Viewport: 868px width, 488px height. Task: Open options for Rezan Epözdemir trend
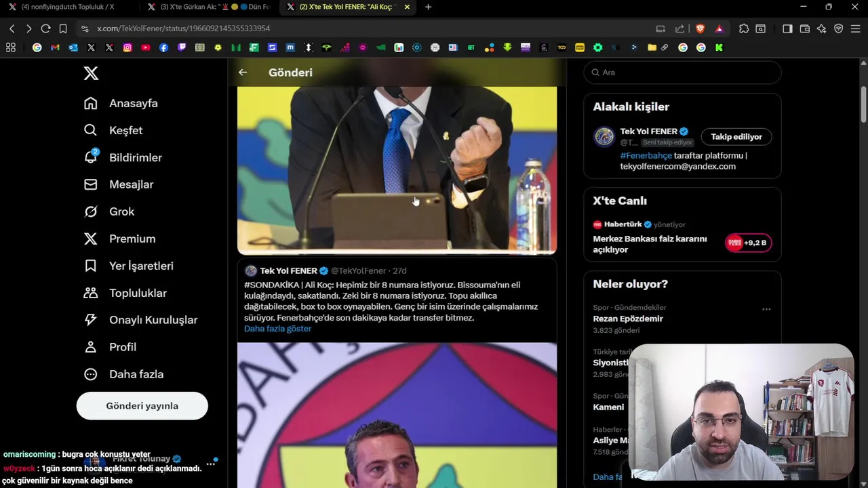click(766, 309)
